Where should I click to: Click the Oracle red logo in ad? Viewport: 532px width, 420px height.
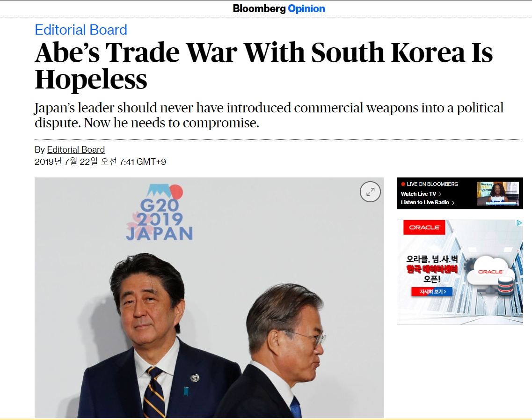click(x=424, y=227)
